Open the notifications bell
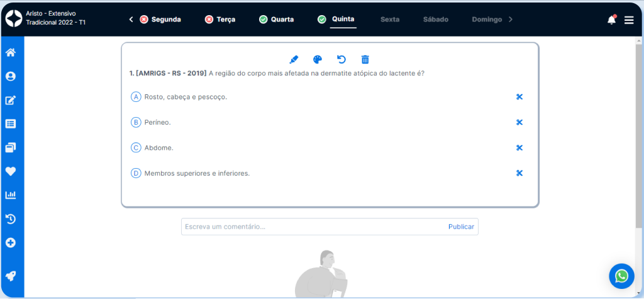 [x=611, y=20]
